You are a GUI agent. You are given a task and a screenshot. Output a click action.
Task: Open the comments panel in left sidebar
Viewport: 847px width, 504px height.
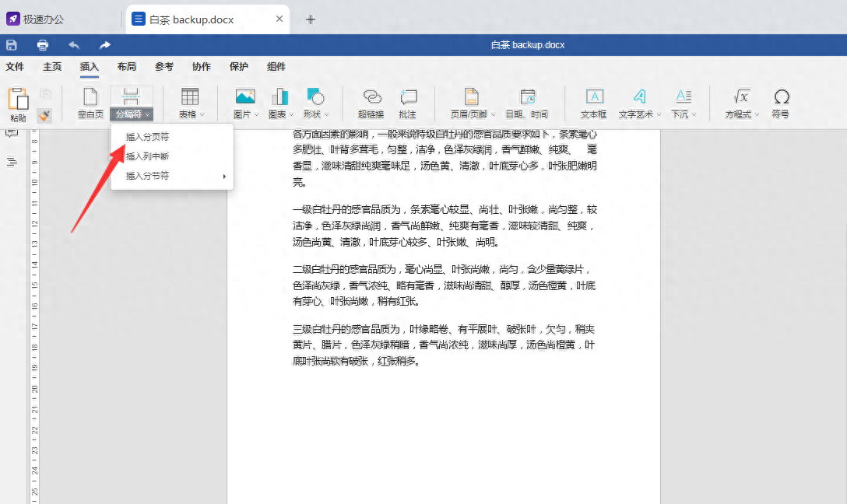12,133
